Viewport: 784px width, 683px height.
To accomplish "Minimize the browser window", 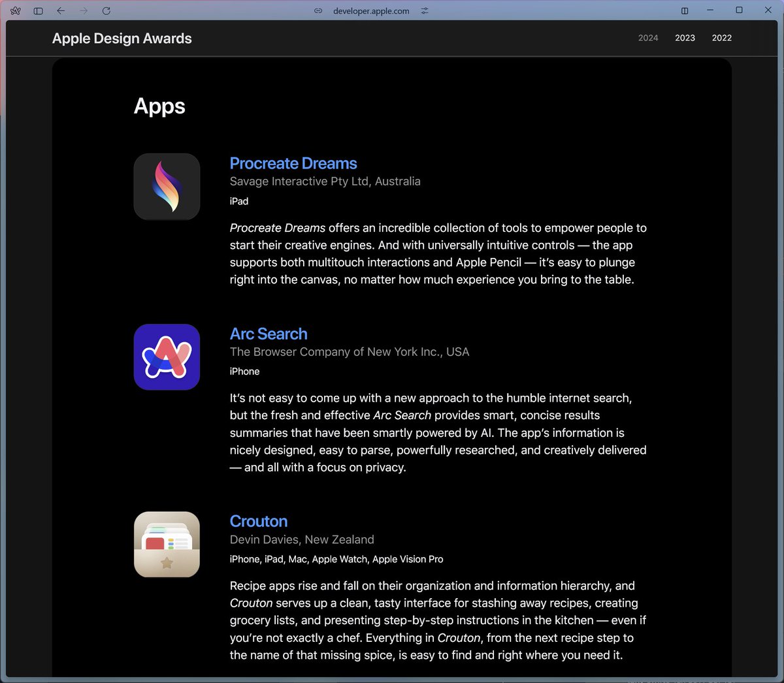I will pos(710,10).
